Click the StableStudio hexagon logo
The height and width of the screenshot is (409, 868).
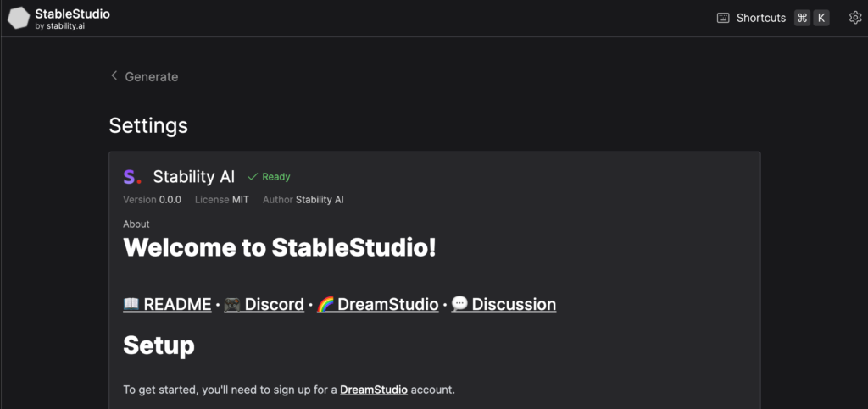tap(19, 19)
